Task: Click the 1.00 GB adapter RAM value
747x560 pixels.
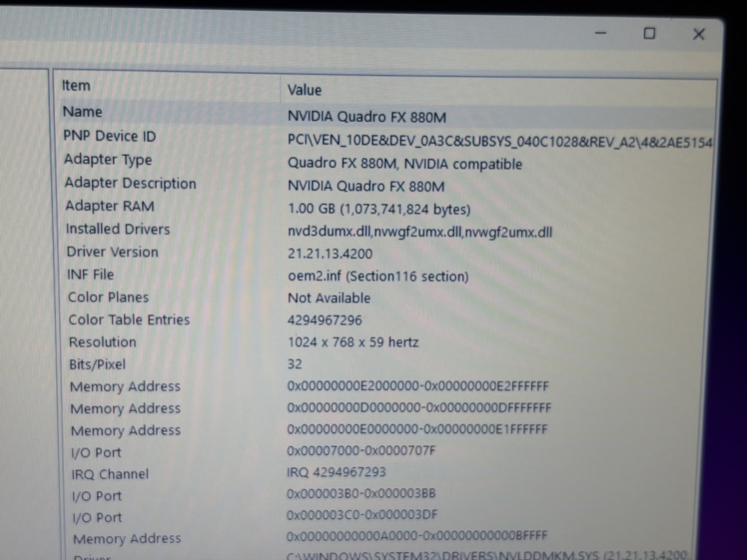Action: click(379, 209)
